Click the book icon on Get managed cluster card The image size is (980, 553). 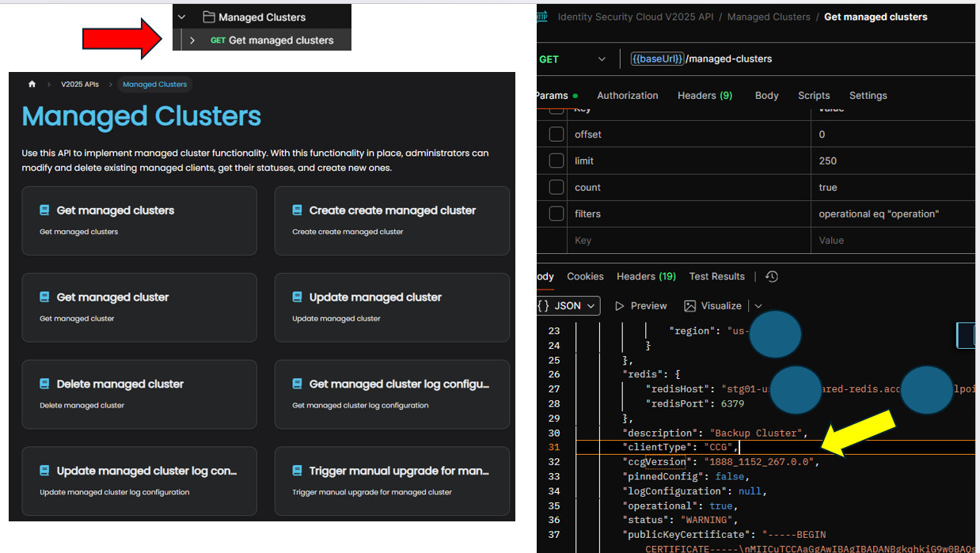(x=44, y=297)
